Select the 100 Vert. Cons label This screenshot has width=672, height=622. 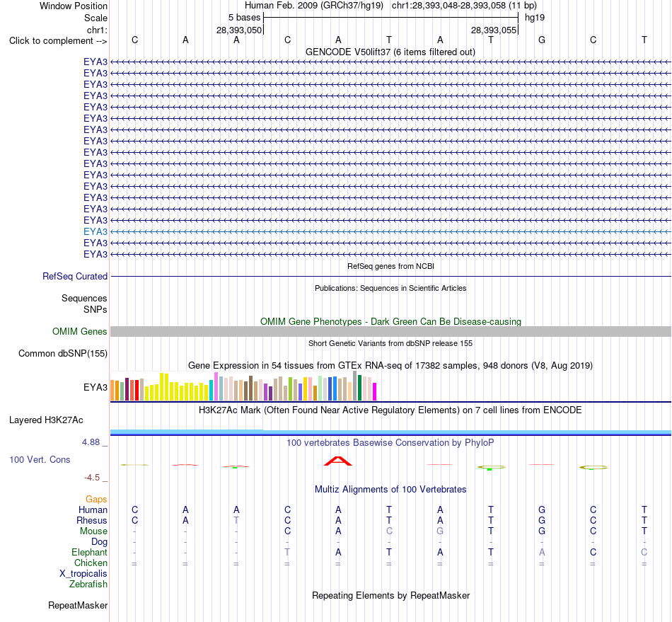point(40,459)
